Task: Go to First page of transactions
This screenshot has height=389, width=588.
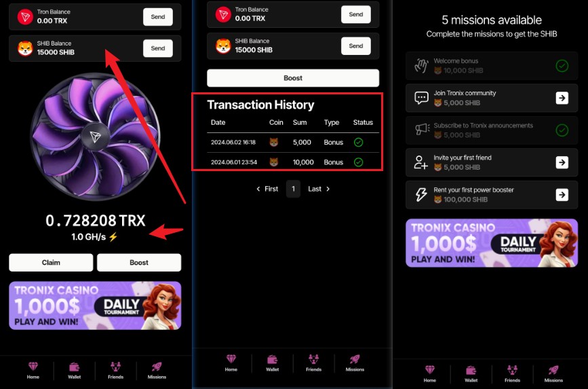Action: (267, 189)
